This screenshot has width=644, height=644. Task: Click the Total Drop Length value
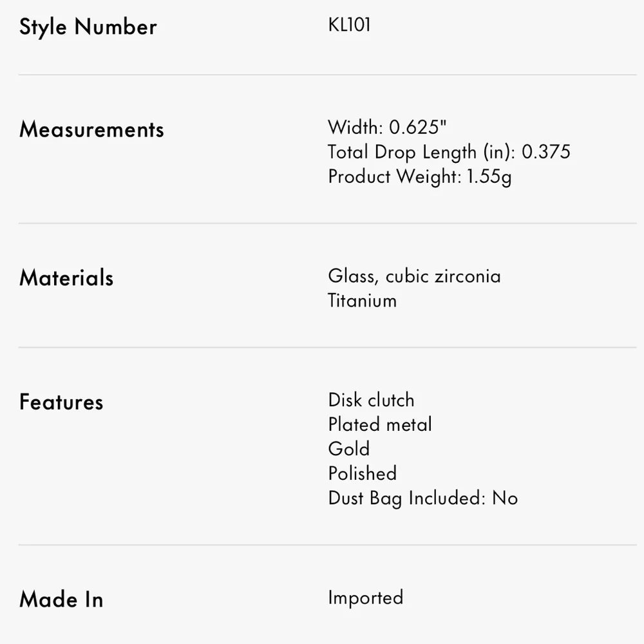pyautogui.click(x=546, y=151)
